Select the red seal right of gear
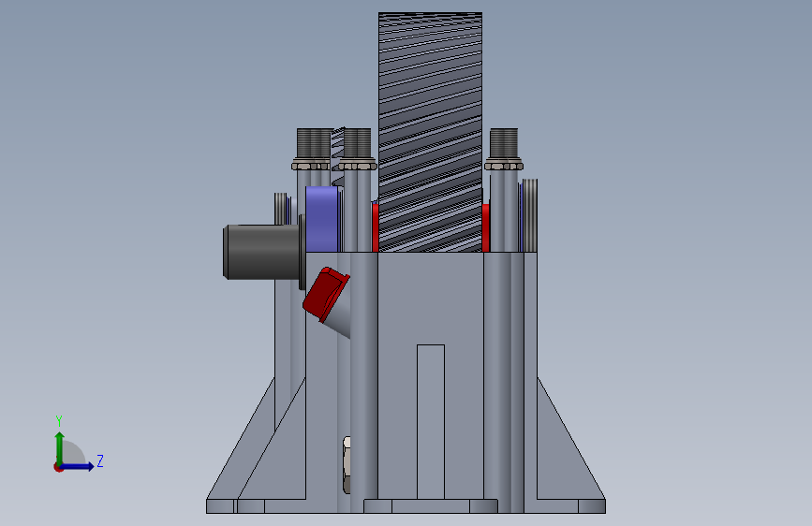 486,227
